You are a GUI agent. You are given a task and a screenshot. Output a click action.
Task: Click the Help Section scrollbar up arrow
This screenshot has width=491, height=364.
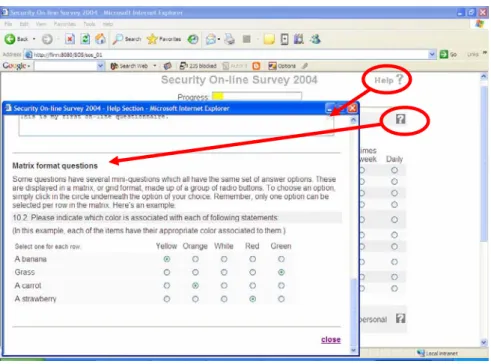(x=353, y=120)
